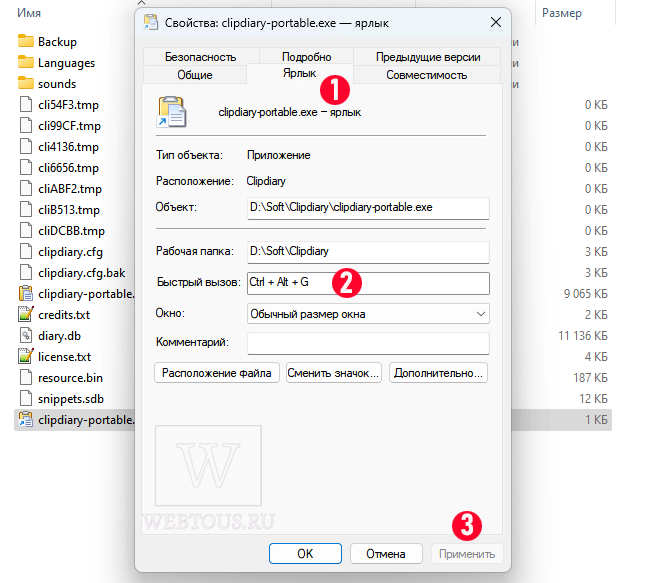Select file name clipdiary.cfg.bak
This screenshot has width=664, height=583.
82,273
